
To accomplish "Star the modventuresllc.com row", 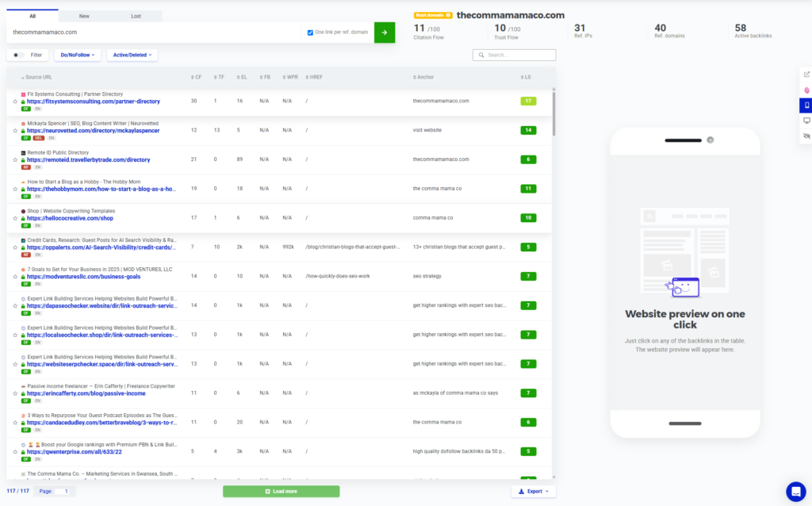I will [x=15, y=277].
